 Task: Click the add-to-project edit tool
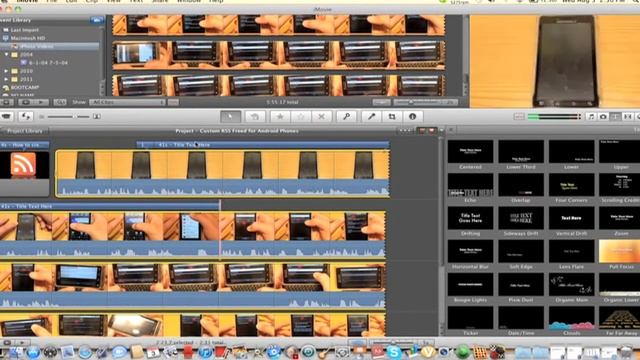255,117
